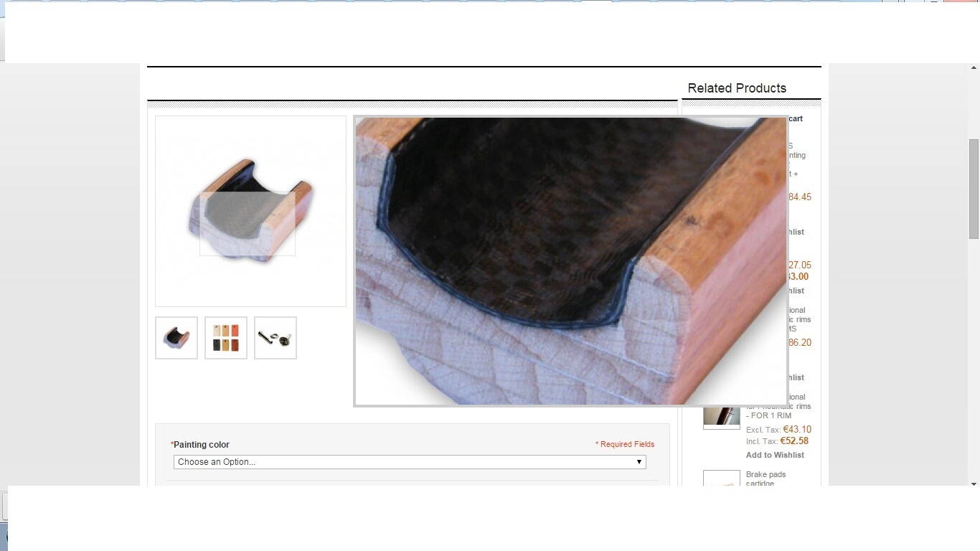Click the Brake pads cartridge product thumbnail
Screen dimensions: 980x551
pos(721,479)
